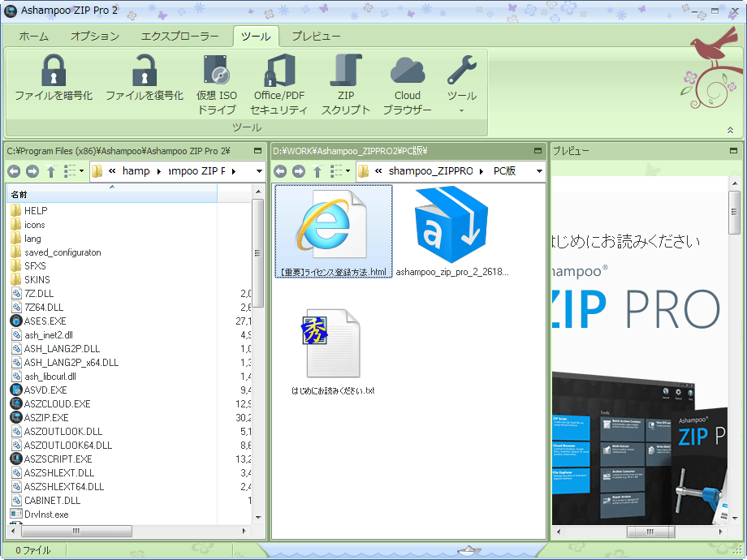Click the ファイルを暗号化 lock icon
The image size is (747, 560).
(54, 70)
